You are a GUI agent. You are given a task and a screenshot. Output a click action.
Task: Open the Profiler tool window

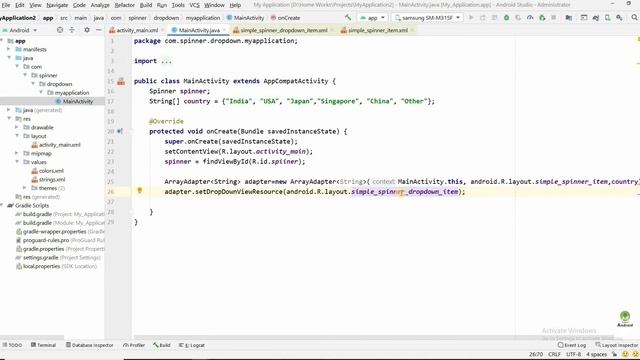click(x=134, y=345)
